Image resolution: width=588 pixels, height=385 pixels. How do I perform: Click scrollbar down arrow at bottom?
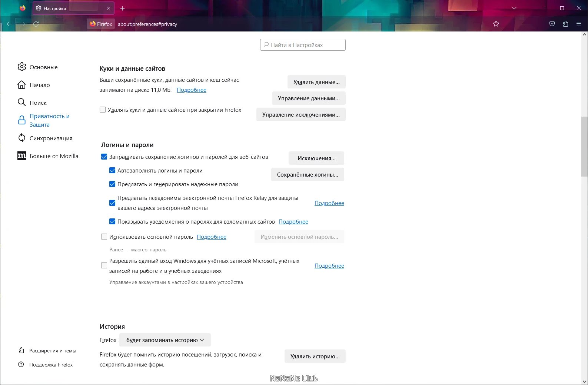[585, 381]
